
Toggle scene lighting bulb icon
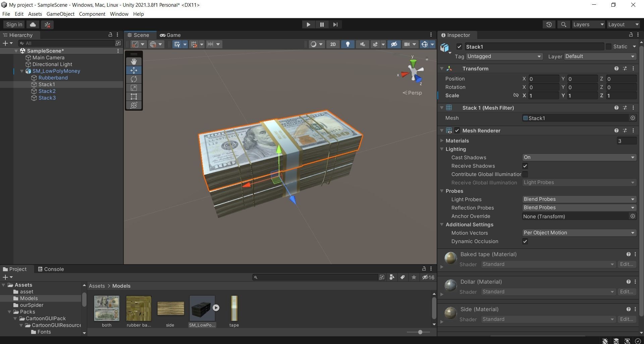347,44
